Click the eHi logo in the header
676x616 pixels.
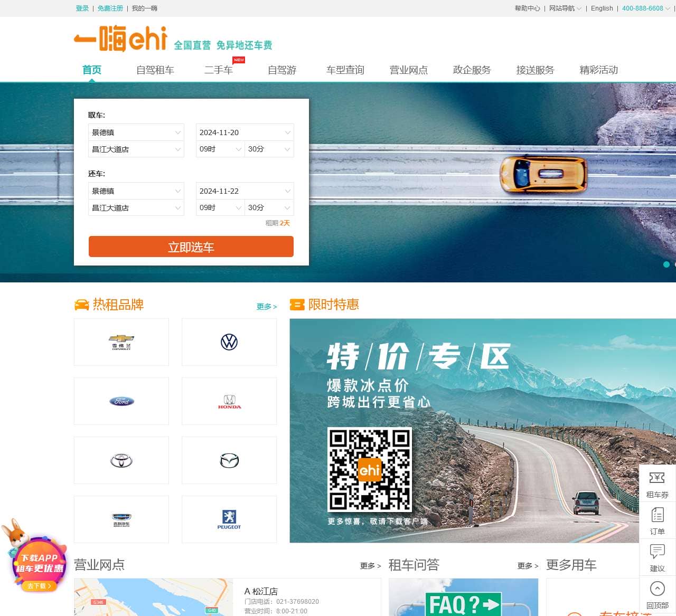[x=120, y=39]
